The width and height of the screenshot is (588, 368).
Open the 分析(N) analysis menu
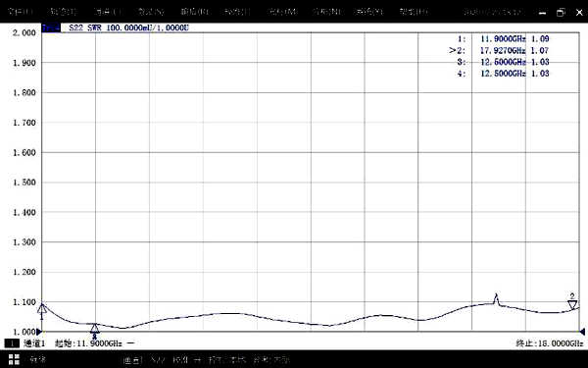pyautogui.click(x=326, y=12)
